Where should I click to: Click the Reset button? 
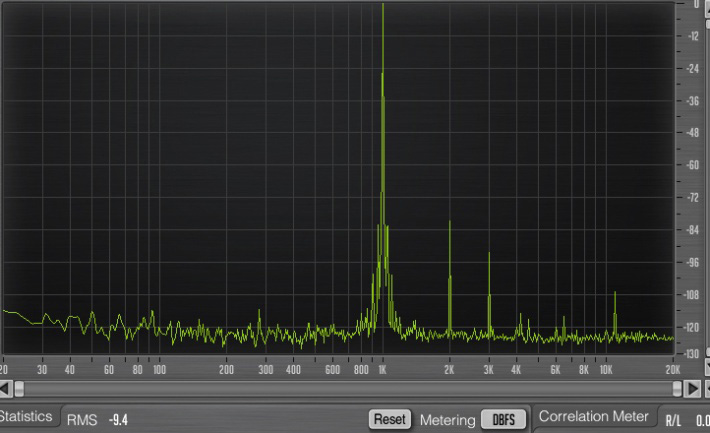point(390,419)
